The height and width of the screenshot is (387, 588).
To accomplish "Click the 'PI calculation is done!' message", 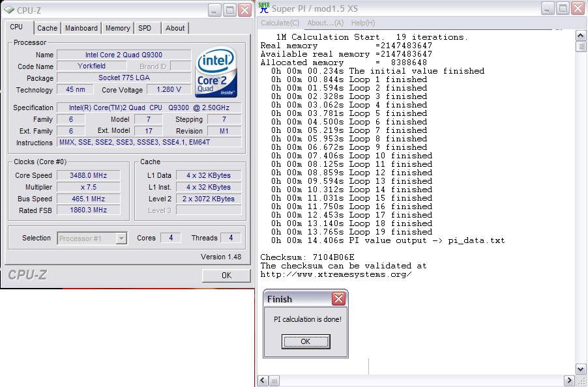I will pyautogui.click(x=308, y=319).
